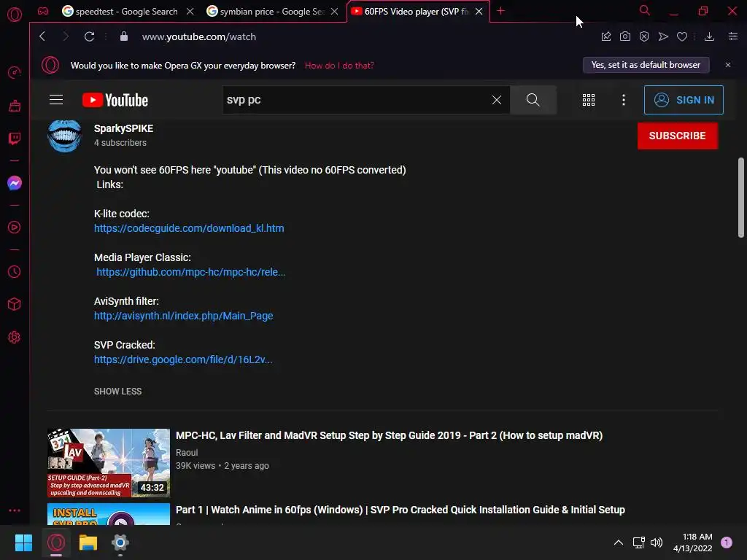Open 'MPC-HC, Lav Filter and MadVR Setup' title

tap(390, 435)
